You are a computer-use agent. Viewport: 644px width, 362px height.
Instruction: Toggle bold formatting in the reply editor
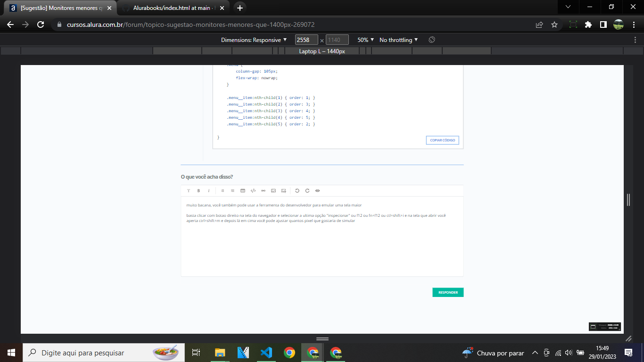tap(198, 191)
